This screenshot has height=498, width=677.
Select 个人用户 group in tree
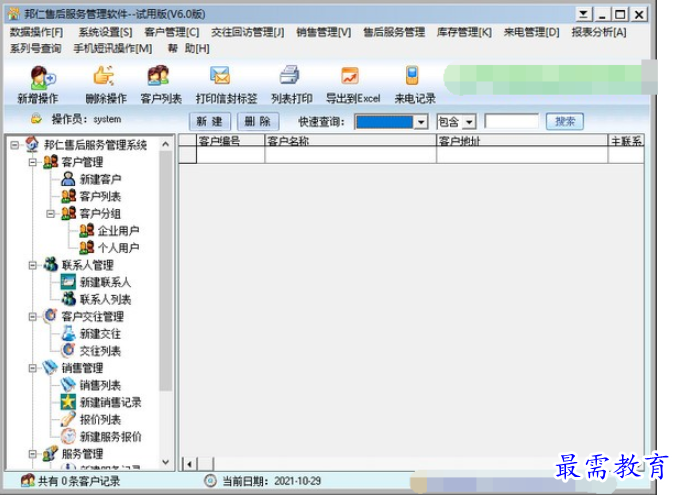coord(118,248)
